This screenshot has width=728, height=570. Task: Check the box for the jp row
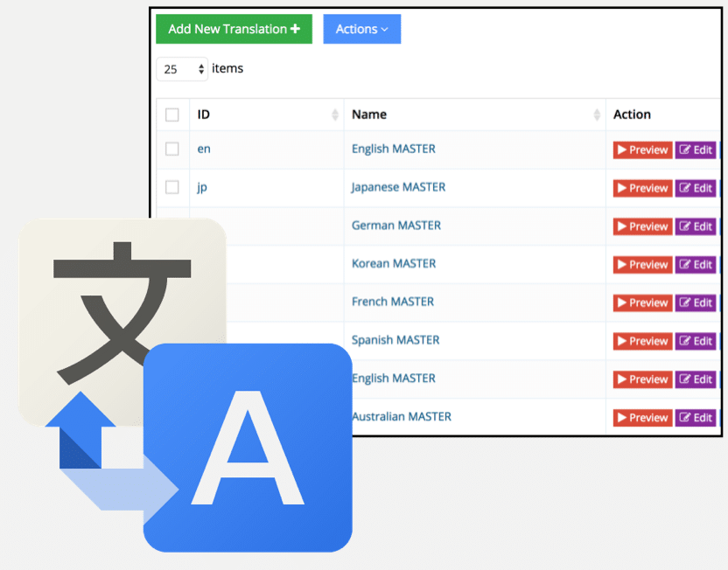[x=172, y=187]
